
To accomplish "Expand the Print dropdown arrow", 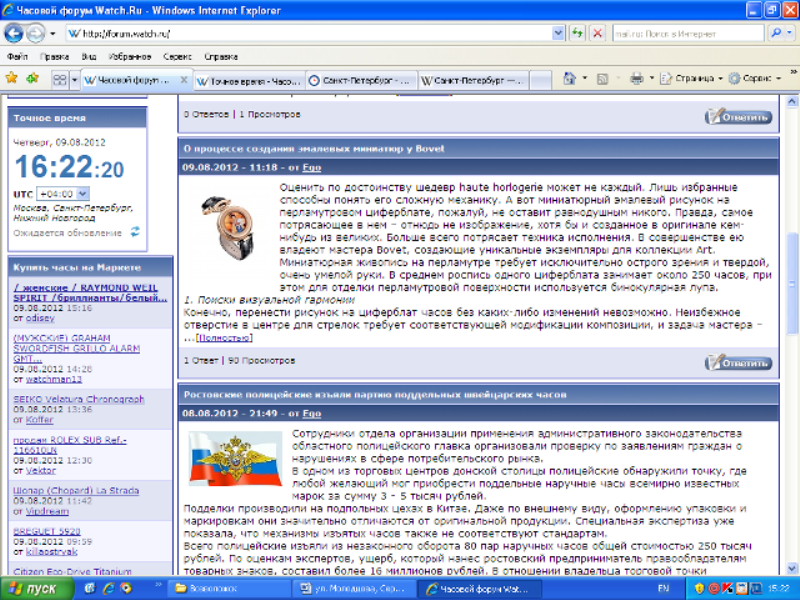I will (652, 78).
